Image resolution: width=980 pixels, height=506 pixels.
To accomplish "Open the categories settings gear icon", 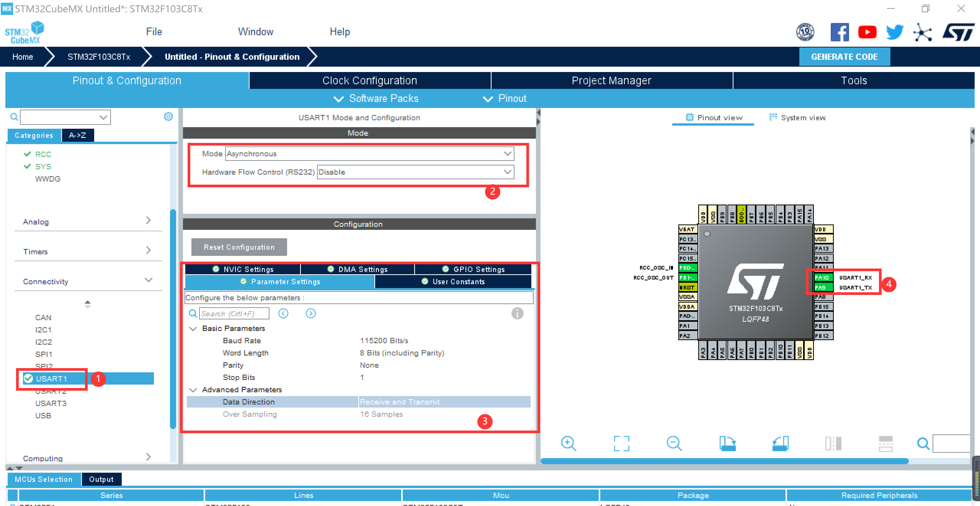I will [x=168, y=116].
